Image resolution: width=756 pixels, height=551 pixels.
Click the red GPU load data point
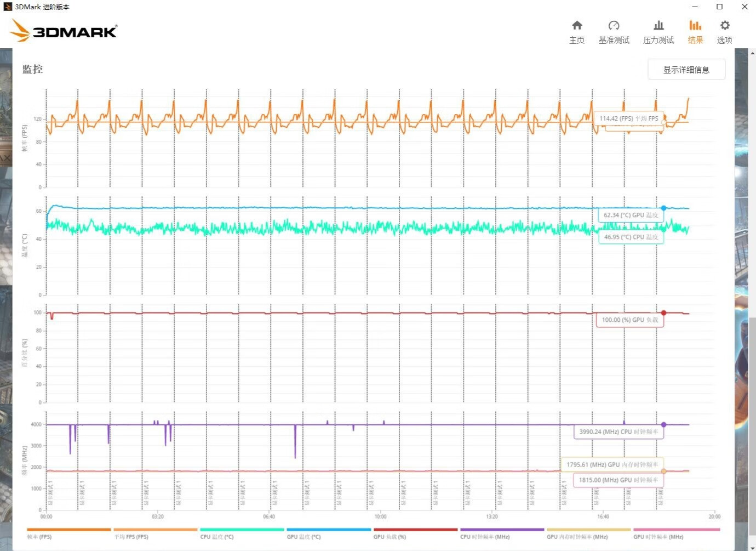click(x=663, y=313)
